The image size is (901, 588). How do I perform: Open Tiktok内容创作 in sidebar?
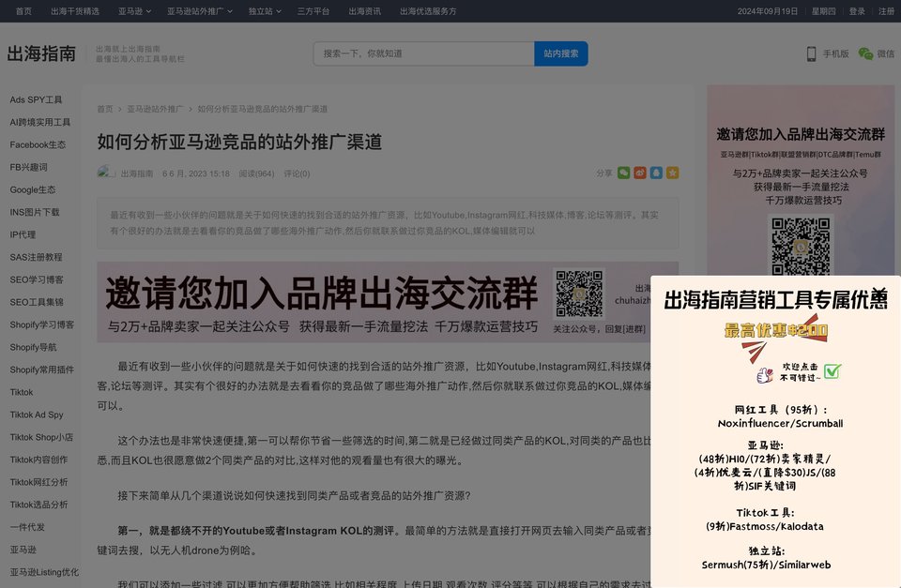click(38, 460)
